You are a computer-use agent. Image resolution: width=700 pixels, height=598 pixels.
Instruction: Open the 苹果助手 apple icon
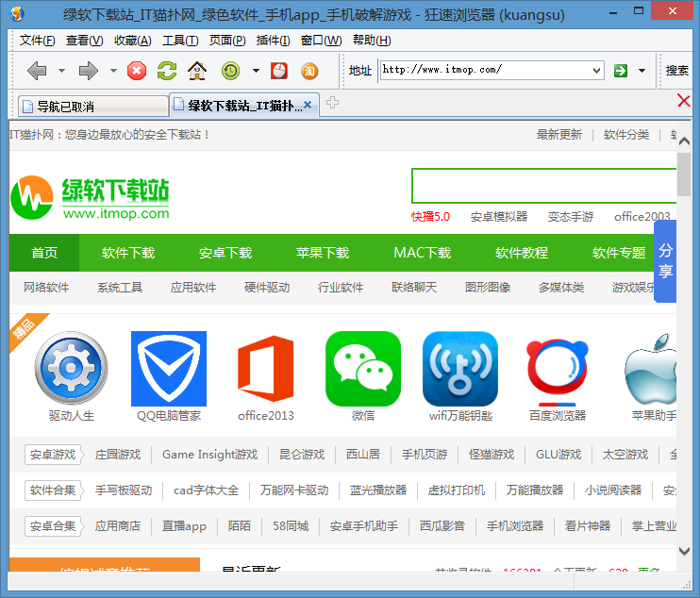click(650, 369)
